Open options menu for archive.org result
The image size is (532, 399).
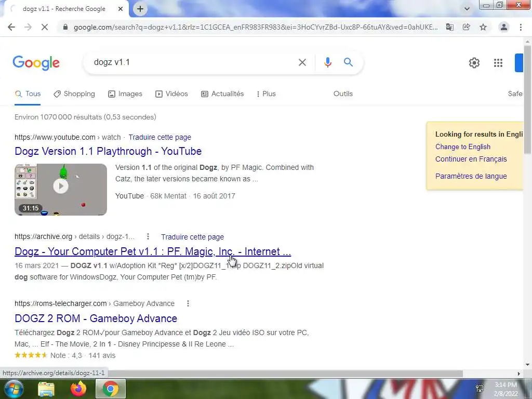pyautogui.click(x=148, y=236)
